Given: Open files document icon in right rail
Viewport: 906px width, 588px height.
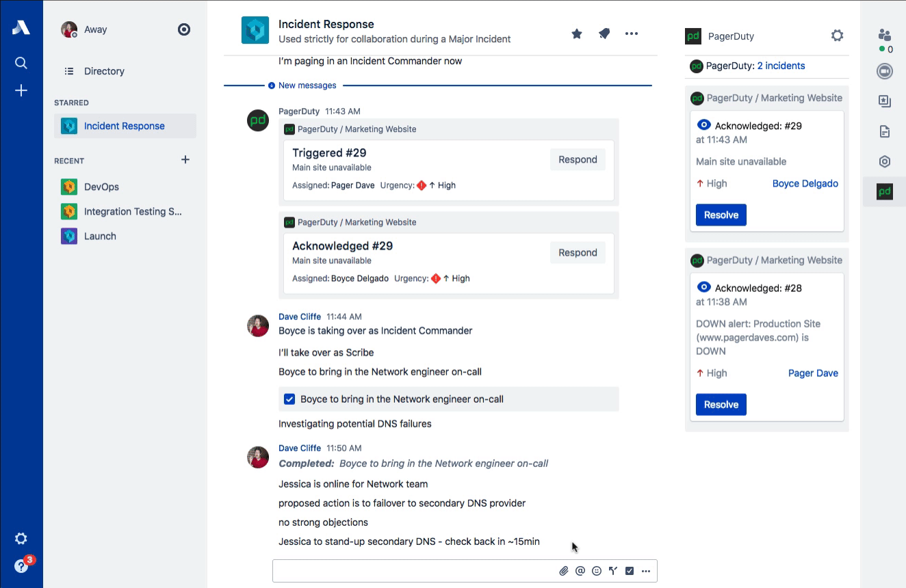Looking at the screenshot, I should 885,131.
